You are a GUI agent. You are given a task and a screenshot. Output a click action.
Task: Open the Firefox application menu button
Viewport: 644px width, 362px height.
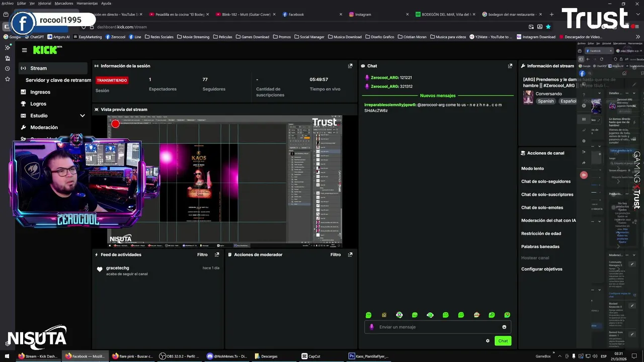[636, 27]
